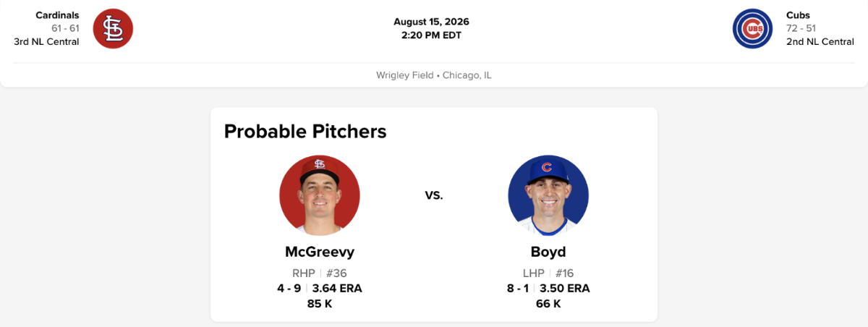This screenshot has width=868, height=327.
Task: Click the 2:20 PM EDT game time
Action: coord(431,35)
